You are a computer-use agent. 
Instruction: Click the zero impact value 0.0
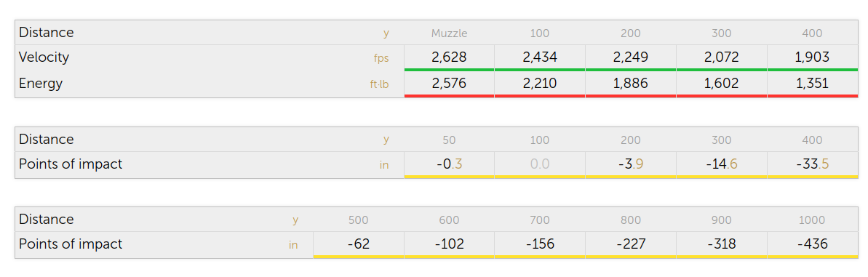[x=540, y=164]
